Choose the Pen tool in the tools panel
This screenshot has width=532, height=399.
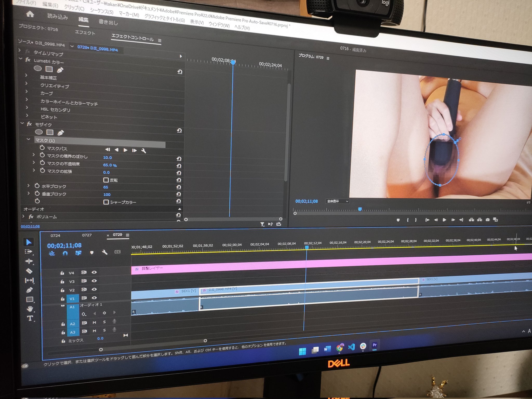[x=29, y=290]
